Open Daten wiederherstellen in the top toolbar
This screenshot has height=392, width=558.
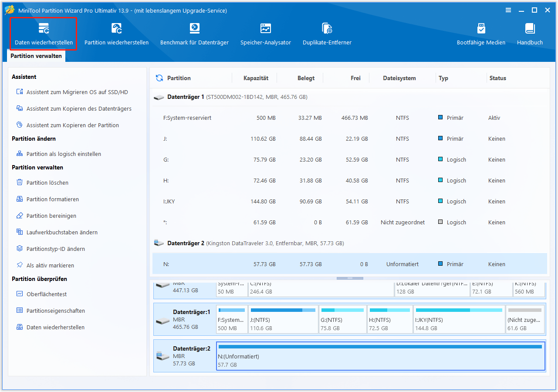44,34
